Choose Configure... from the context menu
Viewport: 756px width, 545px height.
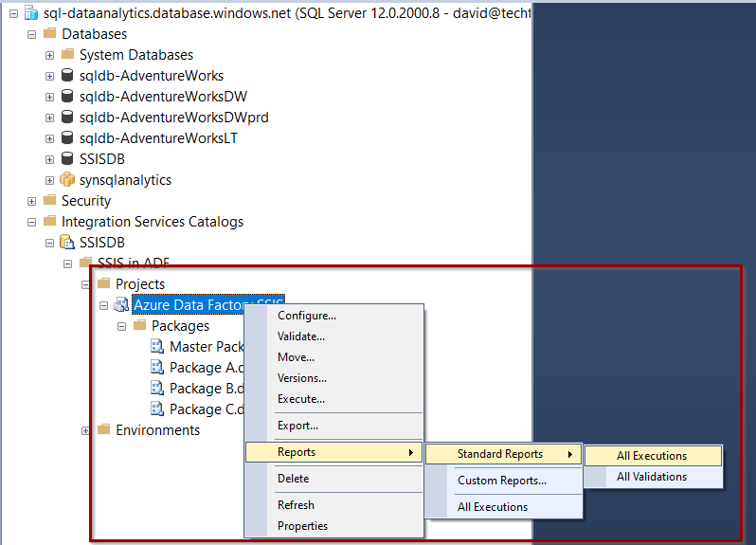click(334, 316)
